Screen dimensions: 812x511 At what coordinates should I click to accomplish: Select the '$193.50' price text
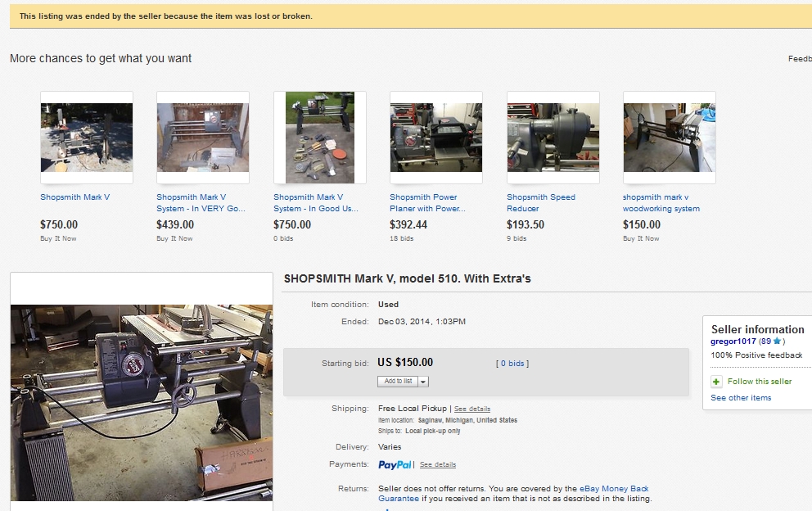526,224
